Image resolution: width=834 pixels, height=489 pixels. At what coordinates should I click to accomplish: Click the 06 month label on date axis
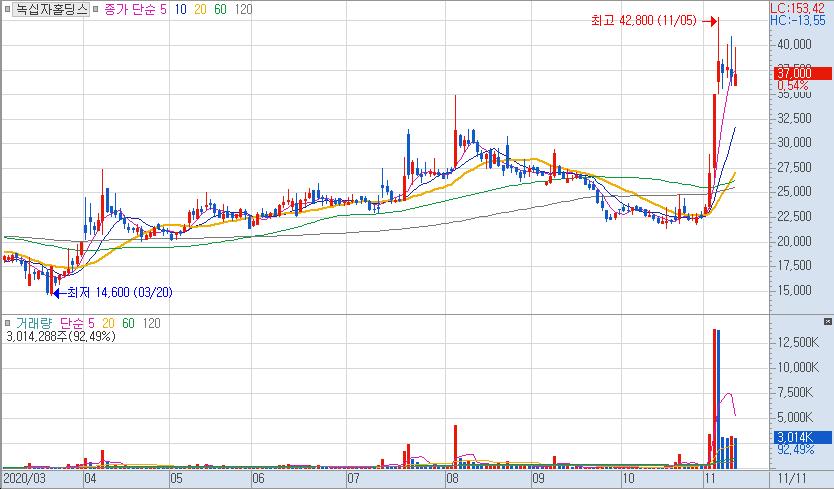tap(258, 478)
